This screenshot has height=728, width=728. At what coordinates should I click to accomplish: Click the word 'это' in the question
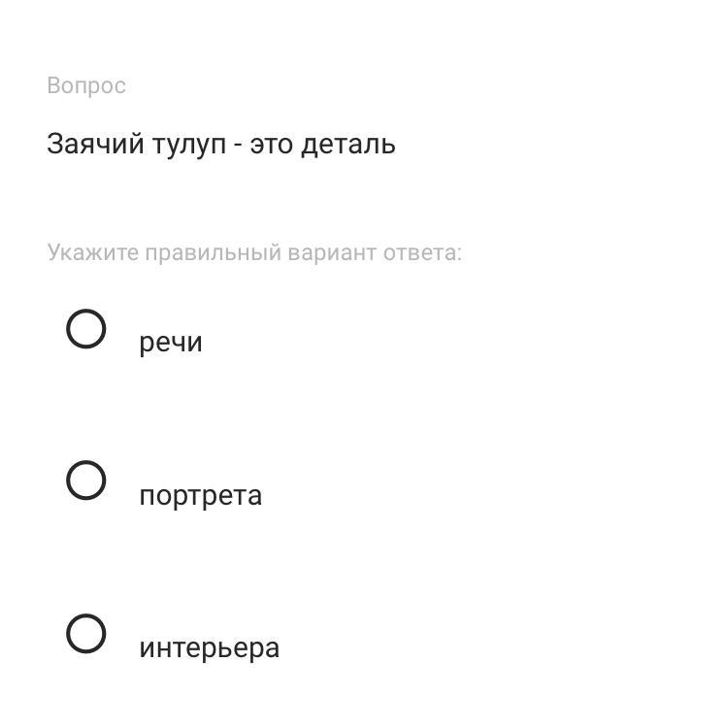point(272,147)
